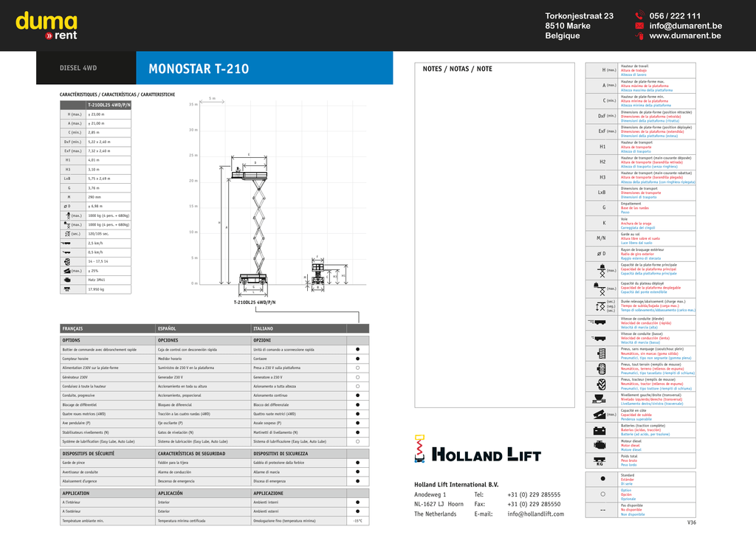Click legend icon for Pneus, tout terrain
This screenshot has width=756, height=535.
pyautogui.click(x=601, y=369)
